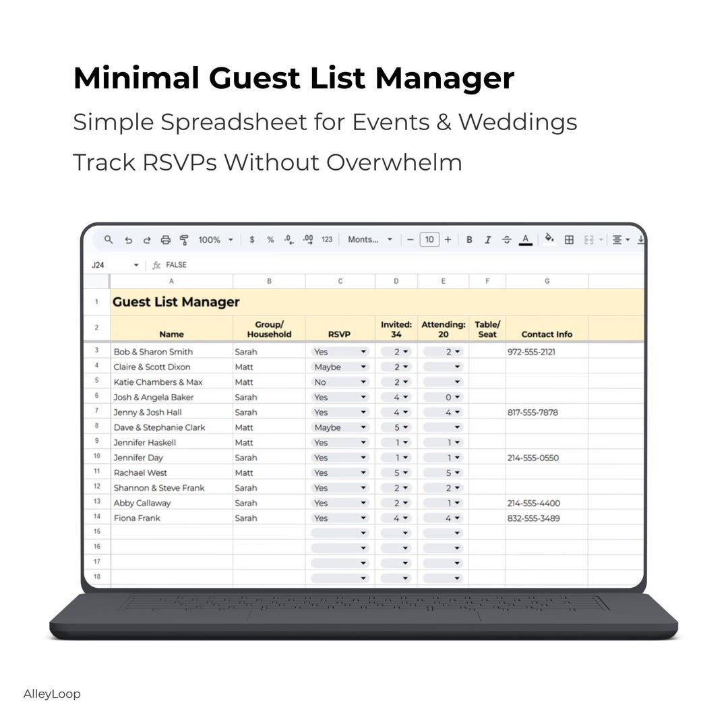Click the Table/Seat header cell
The width and height of the screenshot is (728, 728).
[487, 329]
